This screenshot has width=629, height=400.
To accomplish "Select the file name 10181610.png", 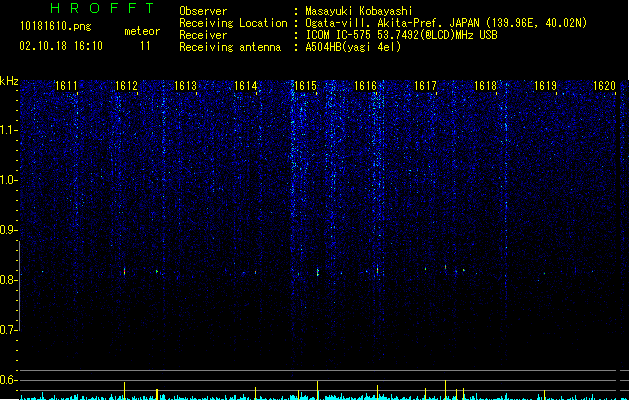I will point(56,27).
